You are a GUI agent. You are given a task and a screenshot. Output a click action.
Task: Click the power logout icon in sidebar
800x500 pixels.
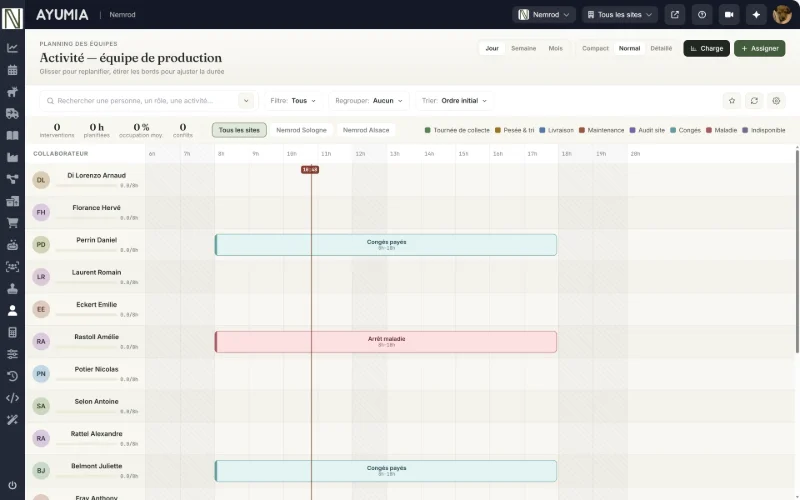[x=12, y=485]
